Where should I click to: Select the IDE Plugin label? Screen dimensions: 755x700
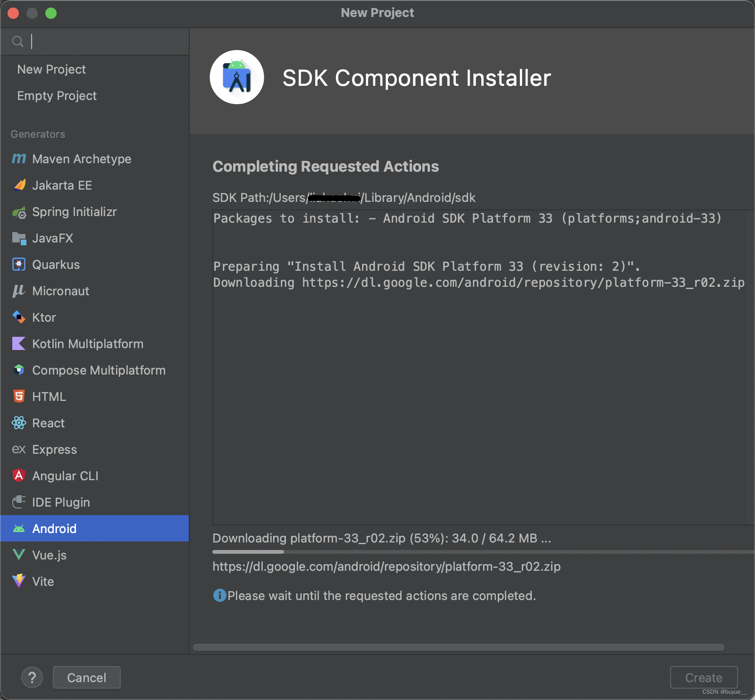61,502
